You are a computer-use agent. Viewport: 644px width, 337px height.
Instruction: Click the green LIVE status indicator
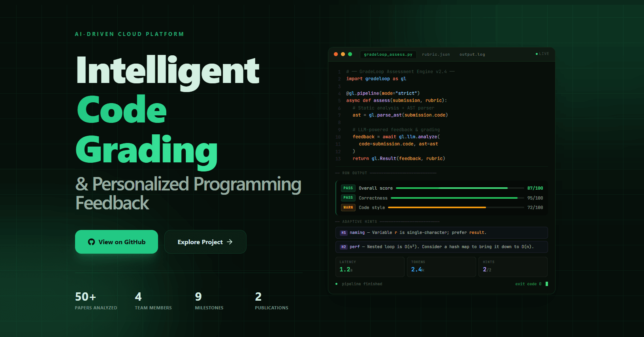tap(542, 54)
